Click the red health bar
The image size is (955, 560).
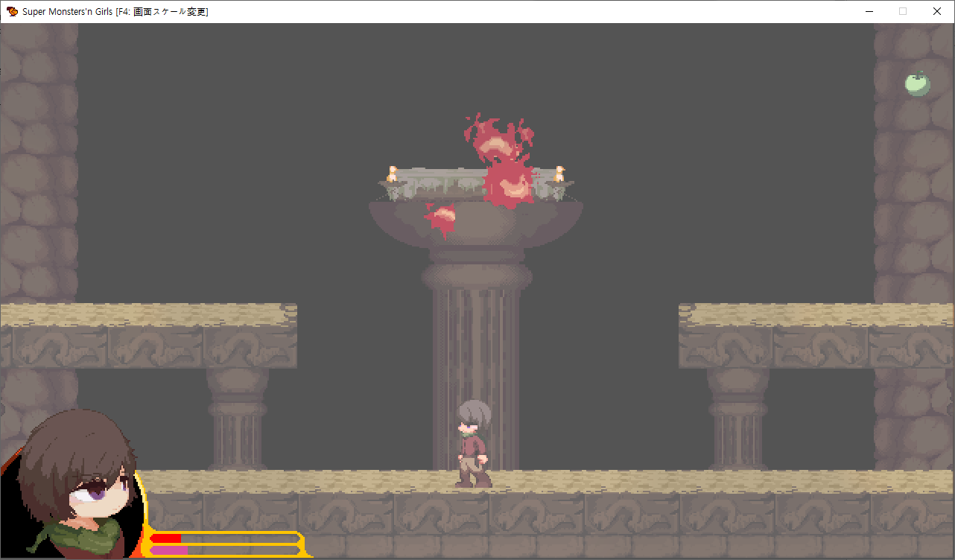point(165,538)
